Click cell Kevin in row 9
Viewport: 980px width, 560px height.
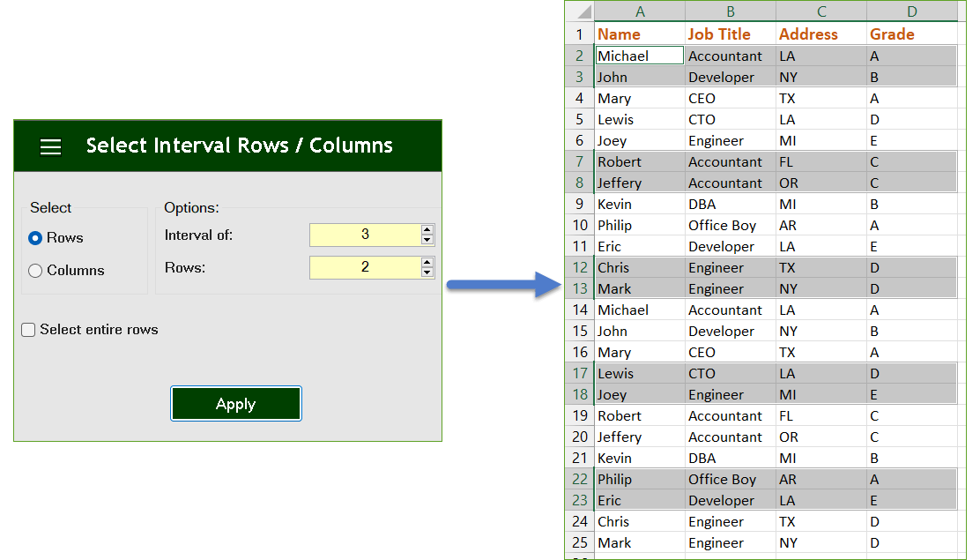point(639,204)
